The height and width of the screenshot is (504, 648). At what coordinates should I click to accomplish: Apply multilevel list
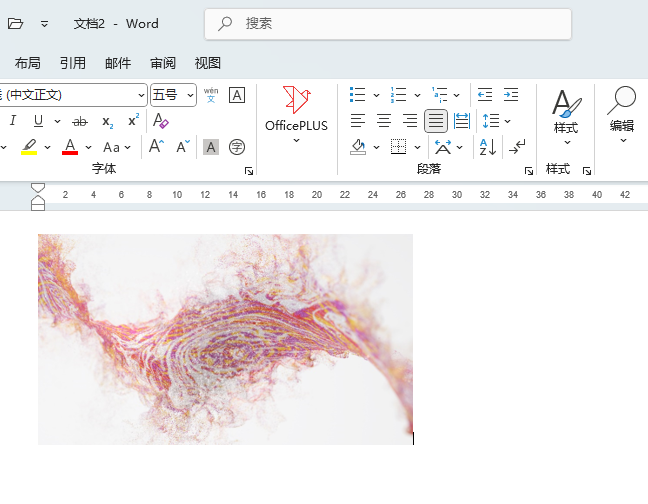tap(440, 95)
